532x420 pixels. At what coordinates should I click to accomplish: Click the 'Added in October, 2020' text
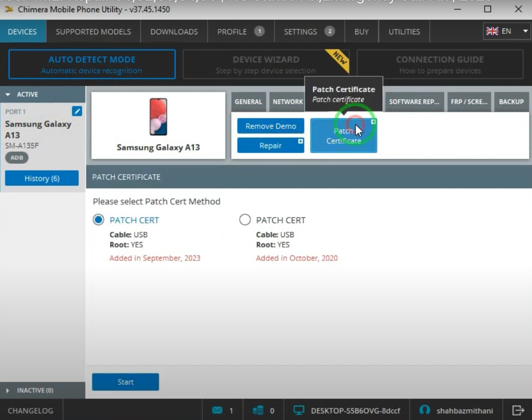(297, 258)
